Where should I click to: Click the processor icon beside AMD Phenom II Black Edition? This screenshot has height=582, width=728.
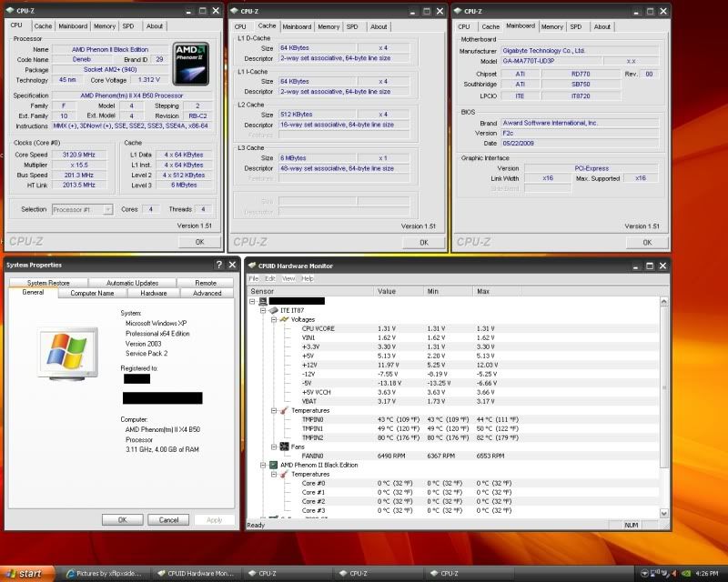[274, 465]
